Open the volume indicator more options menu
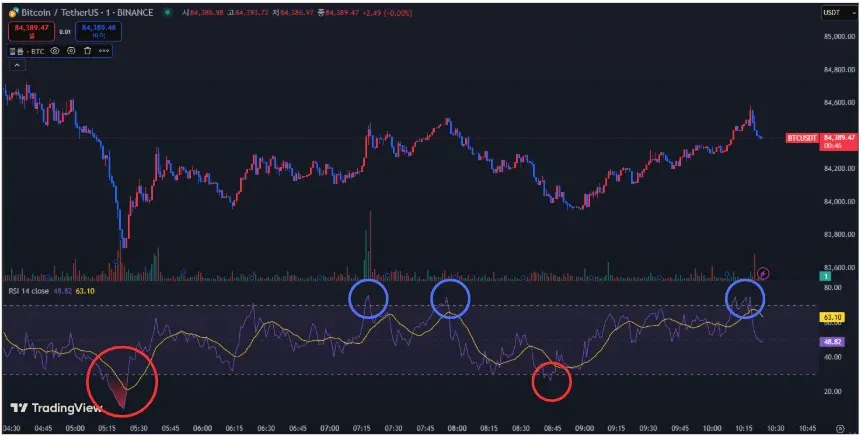 coord(103,51)
